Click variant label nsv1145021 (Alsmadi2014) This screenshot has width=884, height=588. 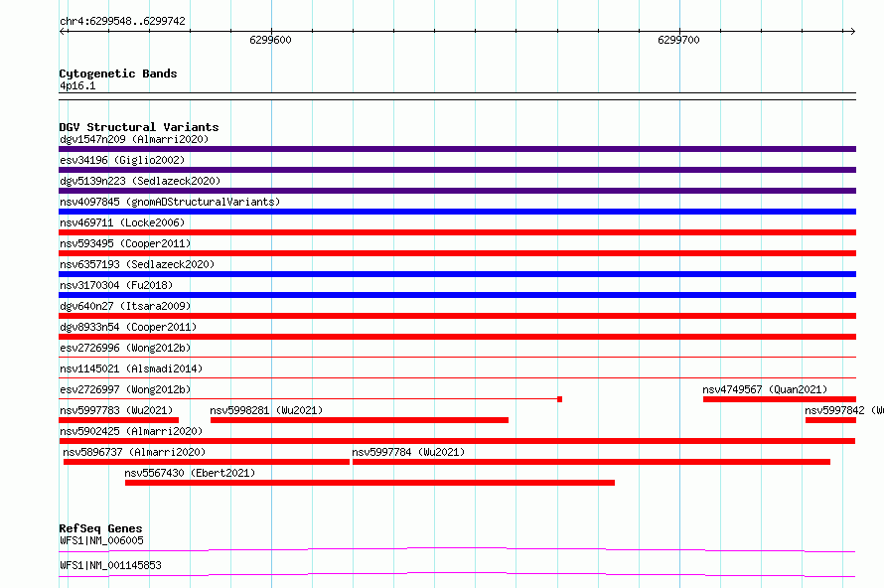click(x=131, y=368)
